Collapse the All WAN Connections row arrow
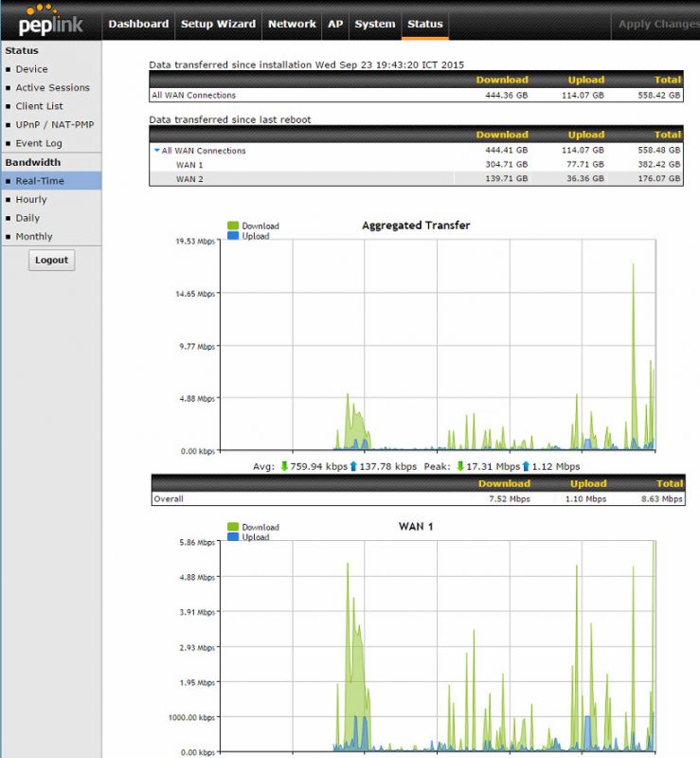Screen dimensions: 700x758 pyautogui.click(x=156, y=151)
